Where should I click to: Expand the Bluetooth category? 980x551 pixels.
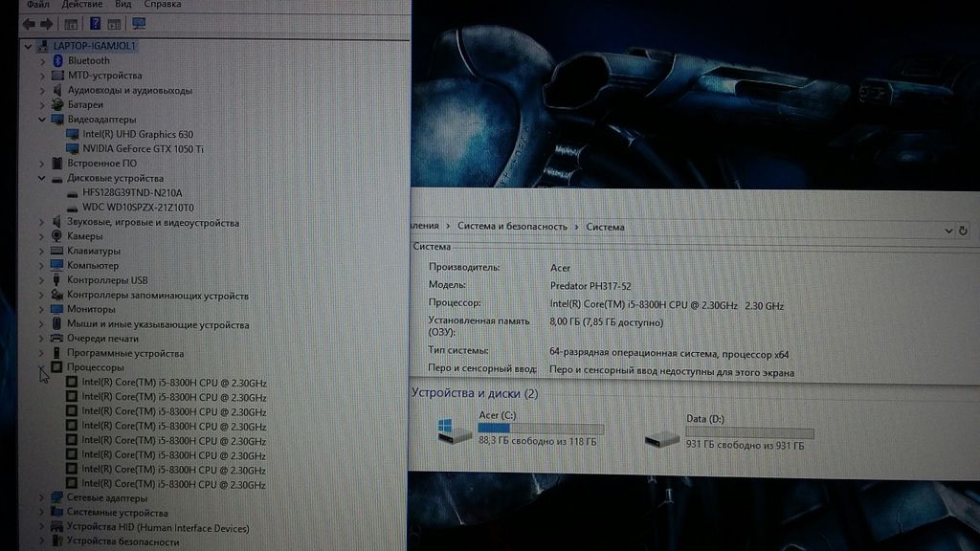[x=42, y=61]
